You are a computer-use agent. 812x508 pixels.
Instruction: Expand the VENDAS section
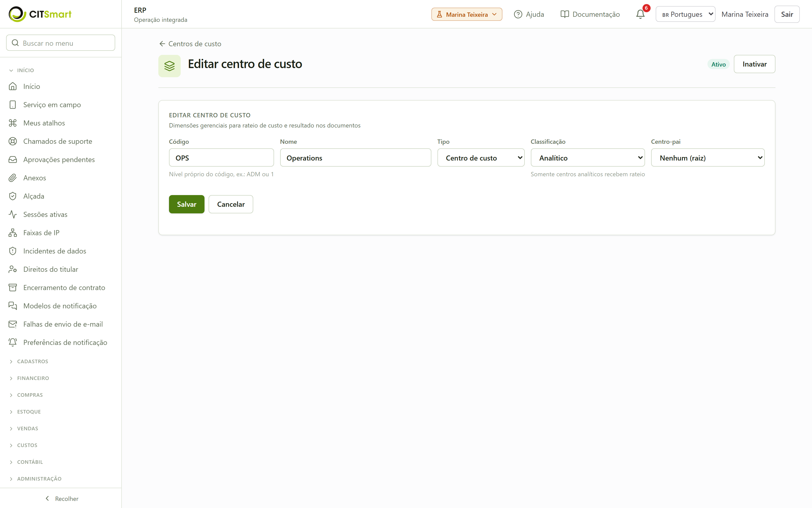point(24,428)
